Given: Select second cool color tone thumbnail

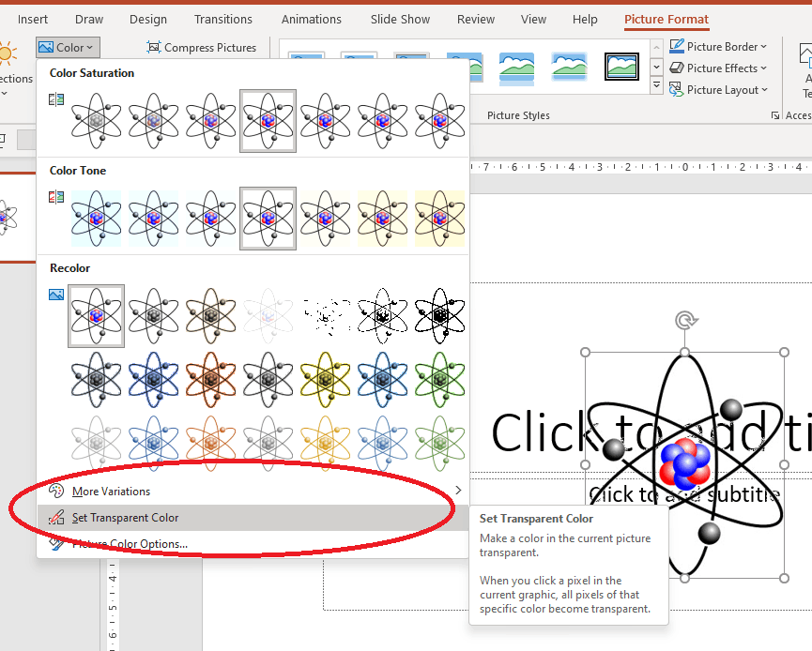Looking at the screenshot, I should point(153,219).
